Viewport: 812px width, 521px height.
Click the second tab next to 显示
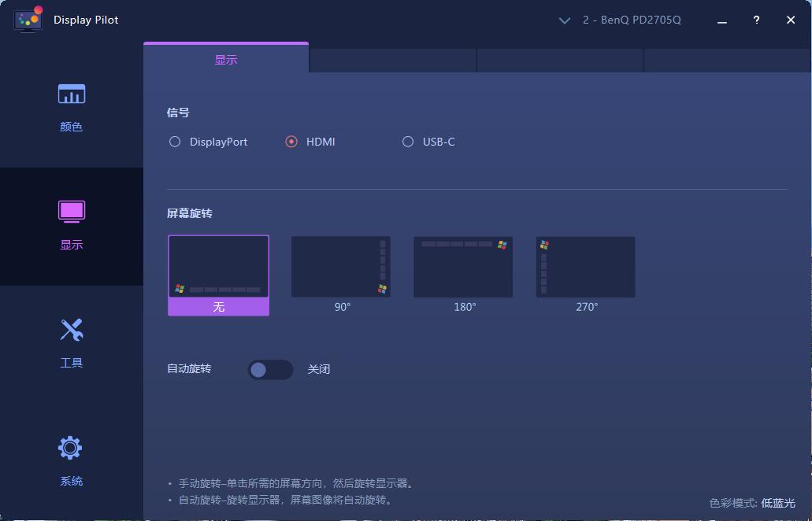coord(391,59)
